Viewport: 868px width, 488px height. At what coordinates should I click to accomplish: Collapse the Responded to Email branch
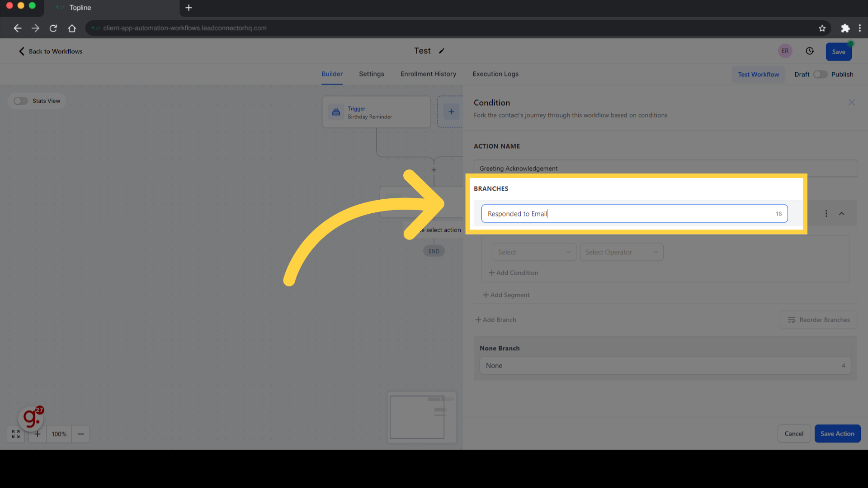[x=842, y=214]
